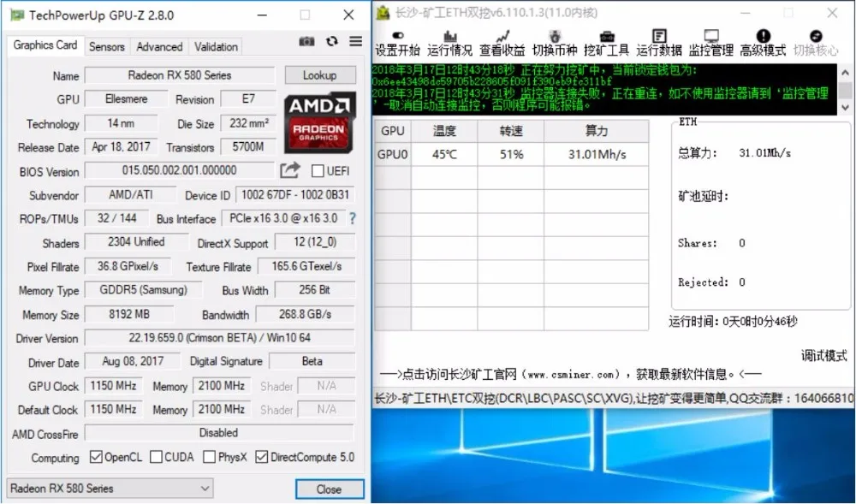Click the BIOS Version field
856x504 pixels.
tap(180, 170)
